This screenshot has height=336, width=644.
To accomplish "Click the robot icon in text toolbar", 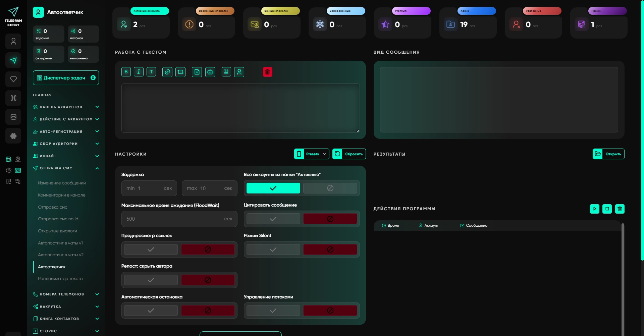I will [x=210, y=72].
